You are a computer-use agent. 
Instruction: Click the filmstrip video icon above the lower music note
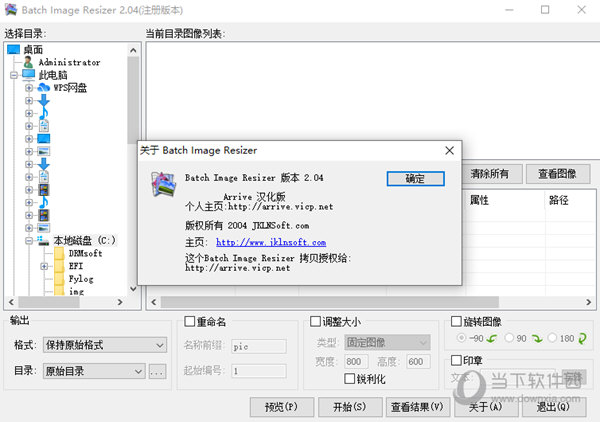coord(44,189)
